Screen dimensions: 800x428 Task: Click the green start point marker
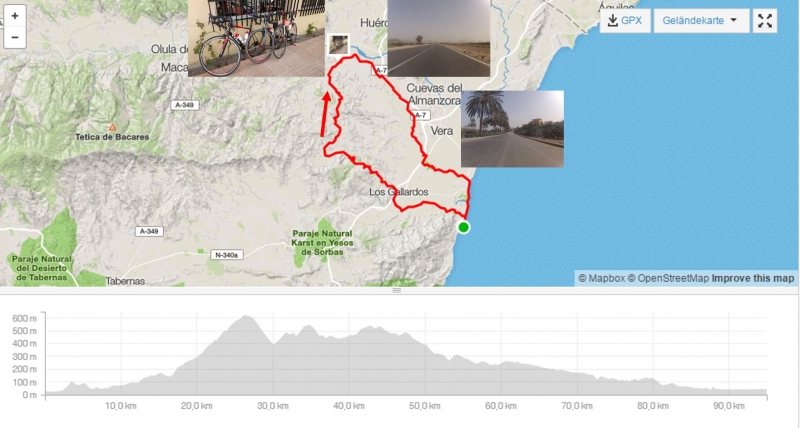[463, 228]
